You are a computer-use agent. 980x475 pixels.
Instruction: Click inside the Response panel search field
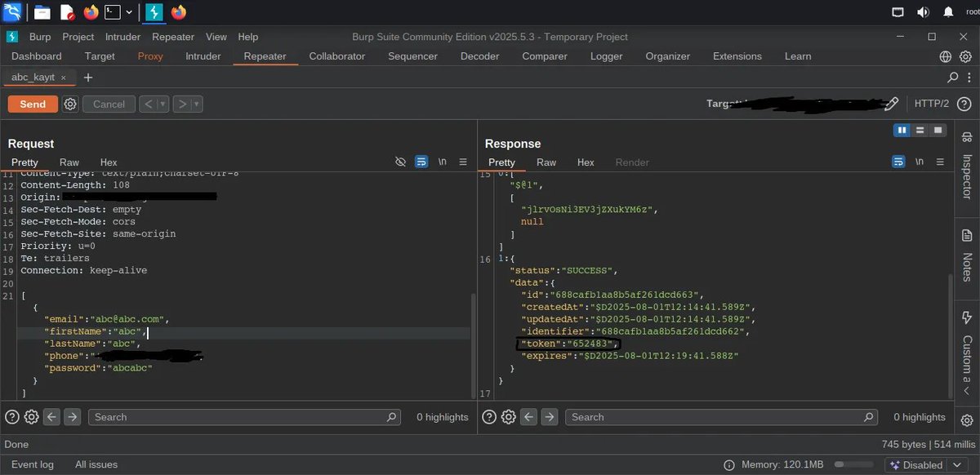pyautogui.click(x=719, y=416)
